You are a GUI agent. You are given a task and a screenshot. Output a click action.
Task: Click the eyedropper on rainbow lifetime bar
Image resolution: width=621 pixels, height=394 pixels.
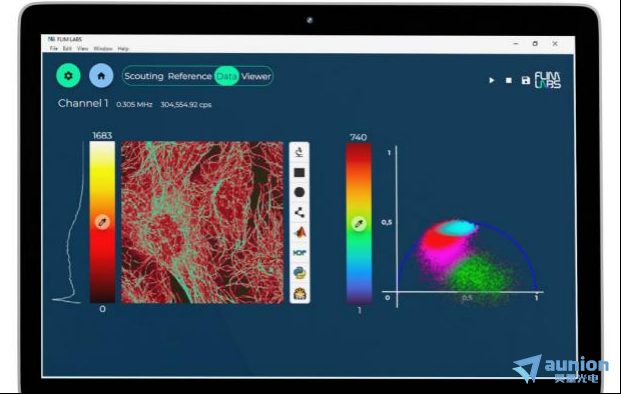point(359,224)
